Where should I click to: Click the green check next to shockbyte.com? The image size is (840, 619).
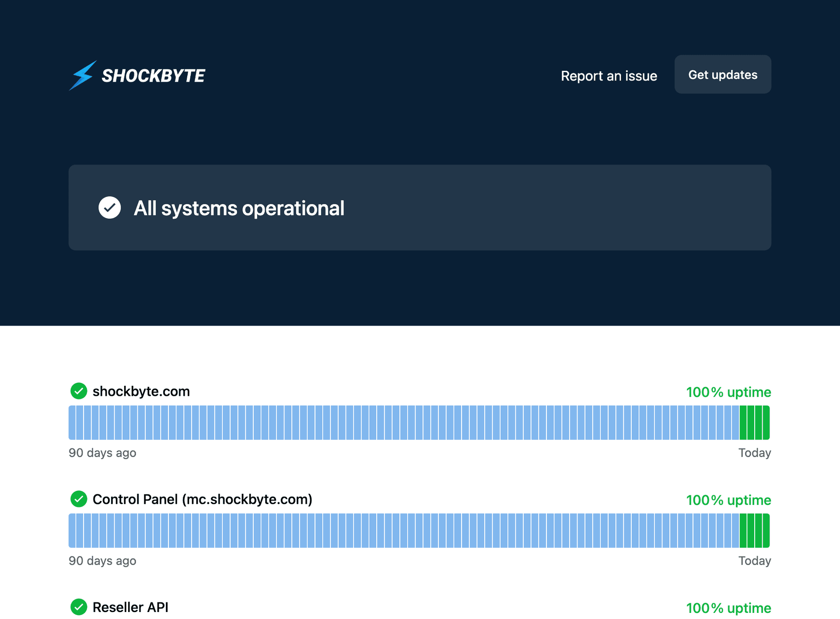[79, 391]
